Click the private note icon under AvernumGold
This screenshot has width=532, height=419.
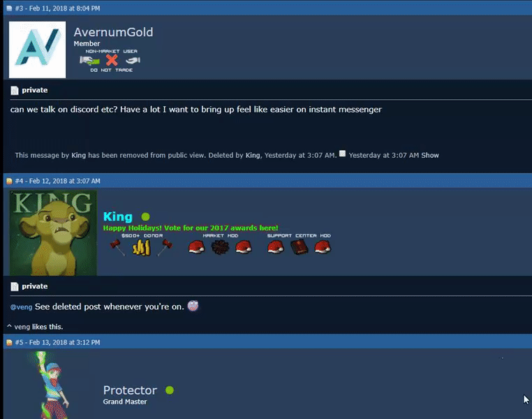[x=15, y=90]
